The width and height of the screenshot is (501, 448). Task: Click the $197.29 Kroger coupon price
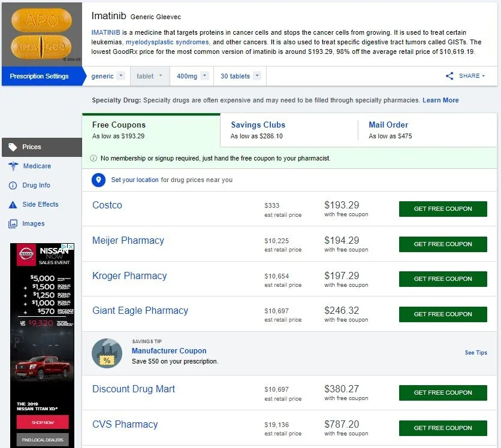(342, 276)
